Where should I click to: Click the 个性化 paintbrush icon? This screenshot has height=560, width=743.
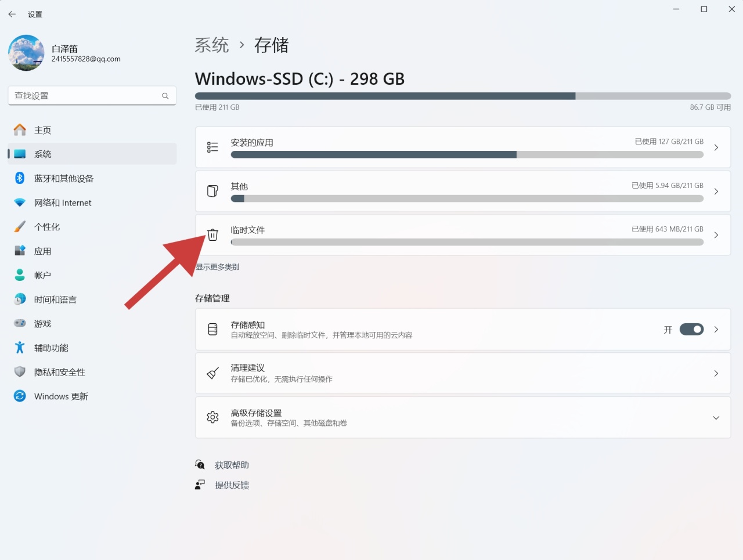(x=20, y=227)
